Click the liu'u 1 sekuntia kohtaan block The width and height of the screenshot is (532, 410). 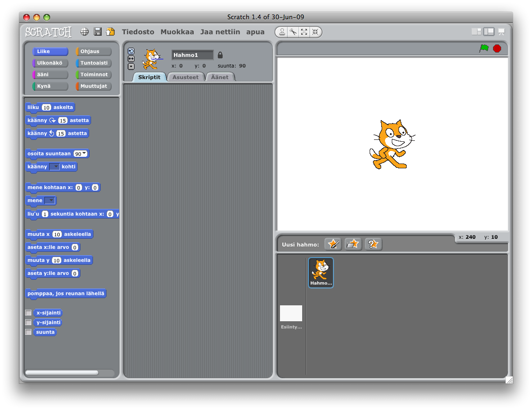73,214
